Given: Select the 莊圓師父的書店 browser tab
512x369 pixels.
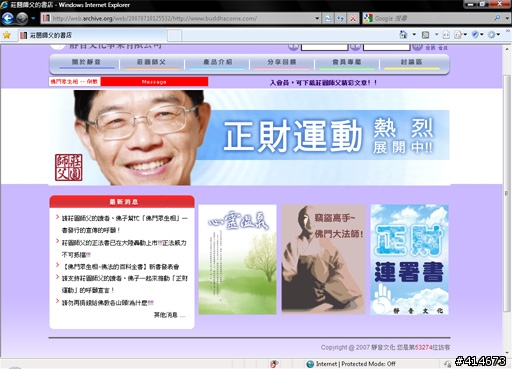Looking at the screenshot, I should click(92, 35).
